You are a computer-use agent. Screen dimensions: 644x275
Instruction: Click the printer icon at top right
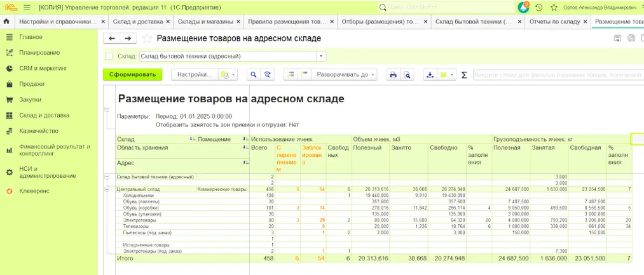coord(631,38)
